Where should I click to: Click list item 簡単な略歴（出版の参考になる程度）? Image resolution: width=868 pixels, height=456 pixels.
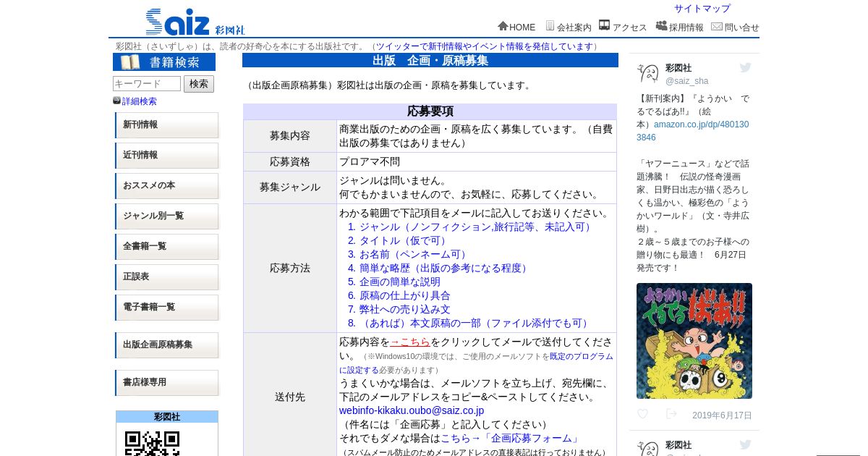tap(445, 268)
